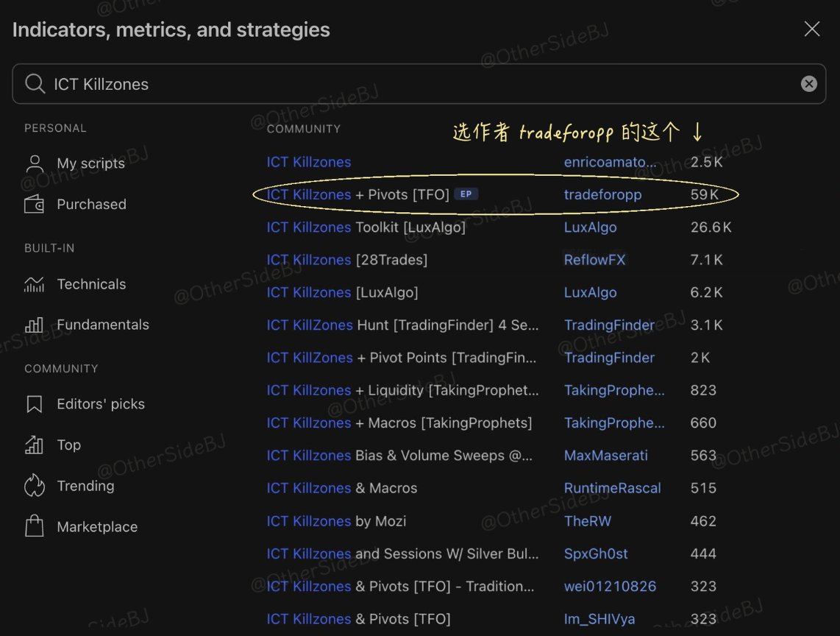This screenshot has height=636, width=840.
Task: Open LuxAlgo author on Toolkit row
Action: (x=591, y=227)
